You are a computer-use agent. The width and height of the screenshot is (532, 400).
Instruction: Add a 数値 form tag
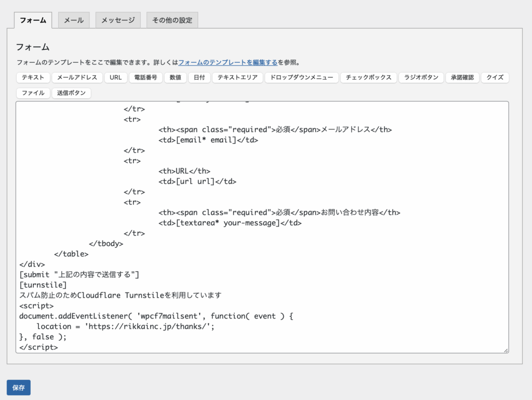click(x=176, y=77)
